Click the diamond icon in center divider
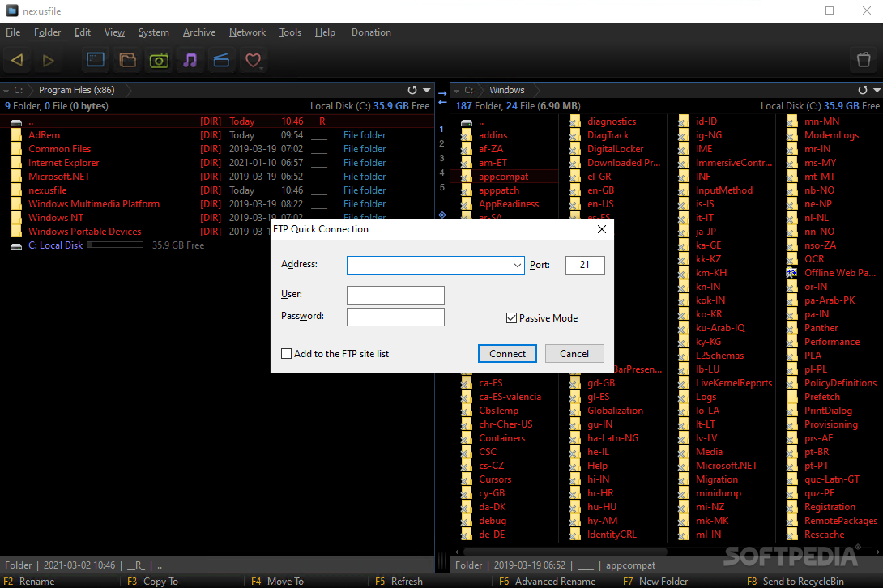Screen dimensions: 883x588 pos(442,215)
